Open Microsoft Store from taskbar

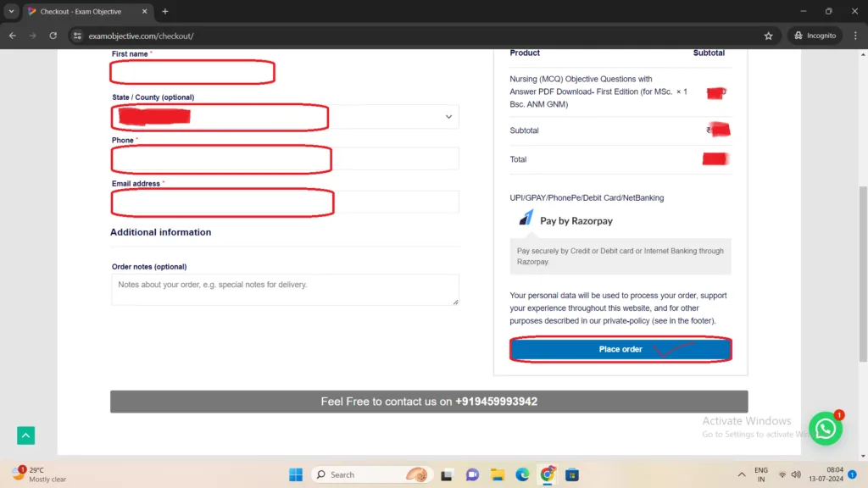[572, 474]
